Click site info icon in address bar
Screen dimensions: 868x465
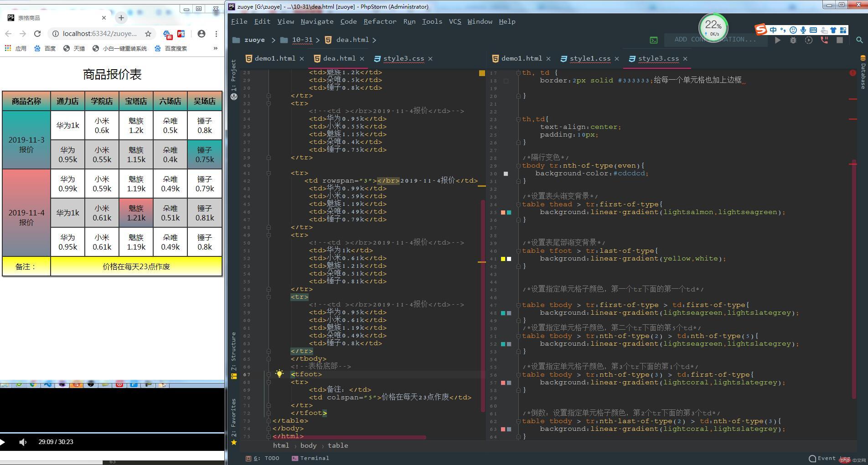55,34
